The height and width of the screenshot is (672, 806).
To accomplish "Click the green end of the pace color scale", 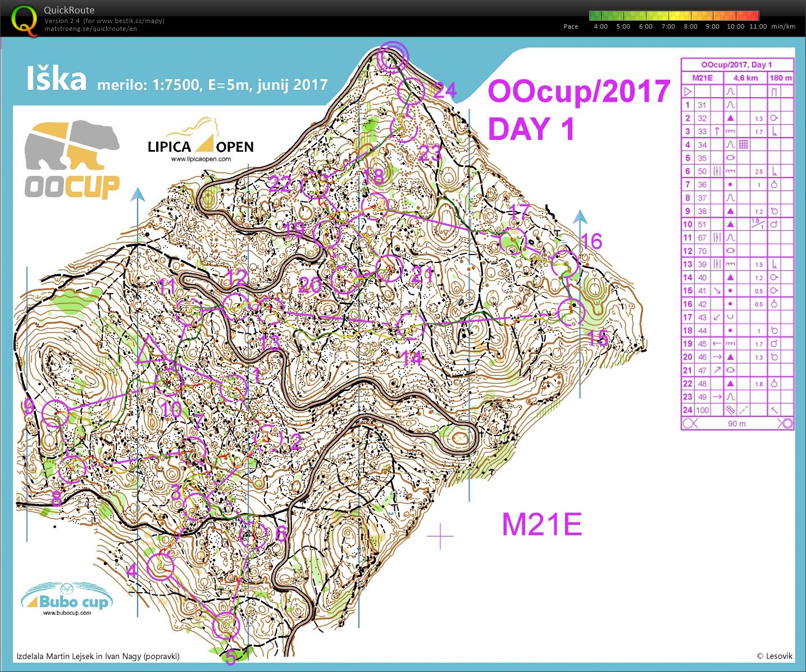I will click(x=595, y=16).
